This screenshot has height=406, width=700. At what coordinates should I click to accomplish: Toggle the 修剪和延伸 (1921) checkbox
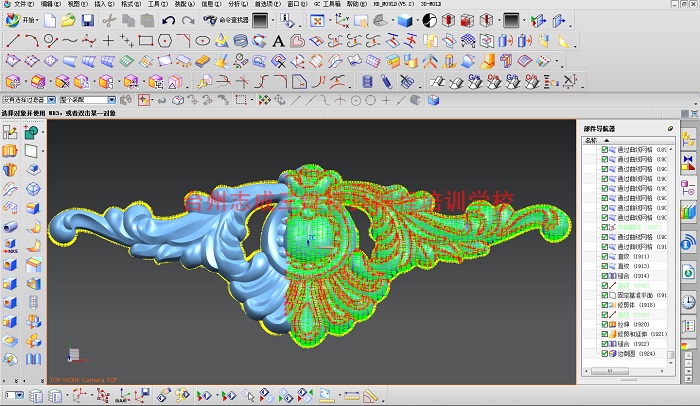point(604,334)
